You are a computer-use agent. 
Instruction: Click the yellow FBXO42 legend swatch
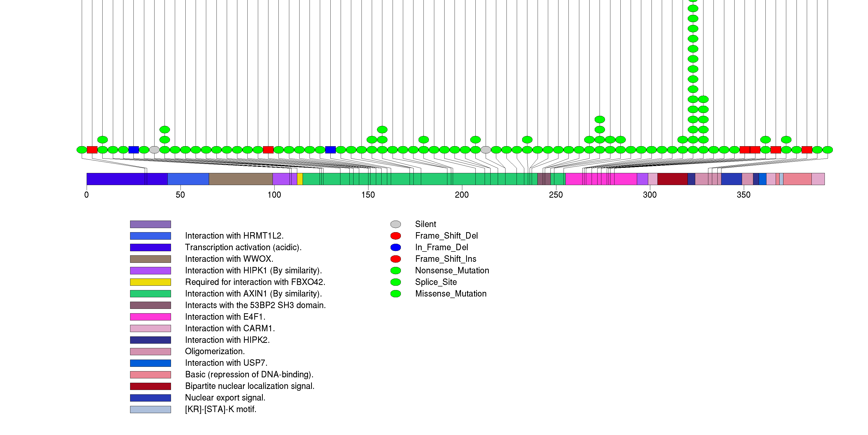tap(150, 282)
